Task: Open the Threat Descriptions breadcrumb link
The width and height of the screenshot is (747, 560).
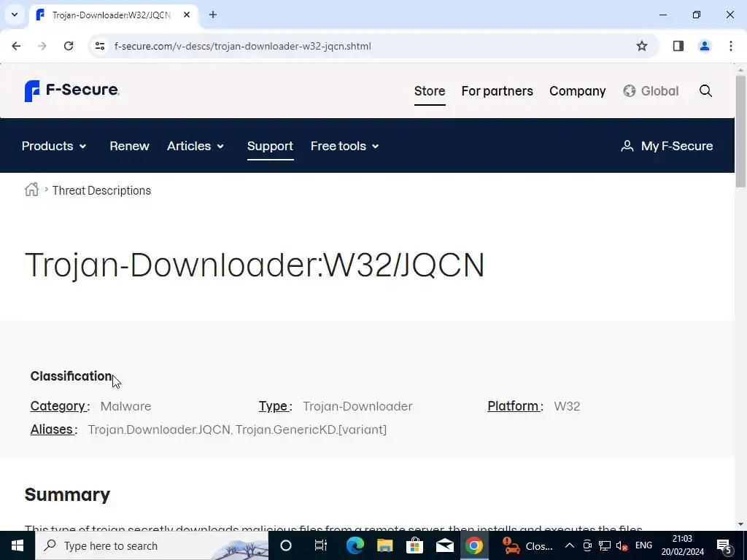Action: click(x=101, y=190)
